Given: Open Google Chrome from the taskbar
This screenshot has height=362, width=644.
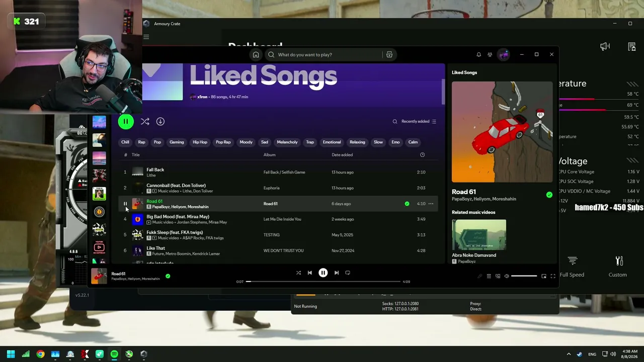Looking at the screenshot, I should 40,354.
